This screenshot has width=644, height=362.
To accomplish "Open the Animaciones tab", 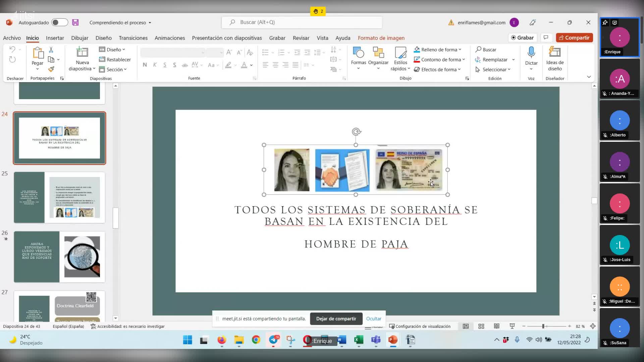I will [x=170, y=38].
